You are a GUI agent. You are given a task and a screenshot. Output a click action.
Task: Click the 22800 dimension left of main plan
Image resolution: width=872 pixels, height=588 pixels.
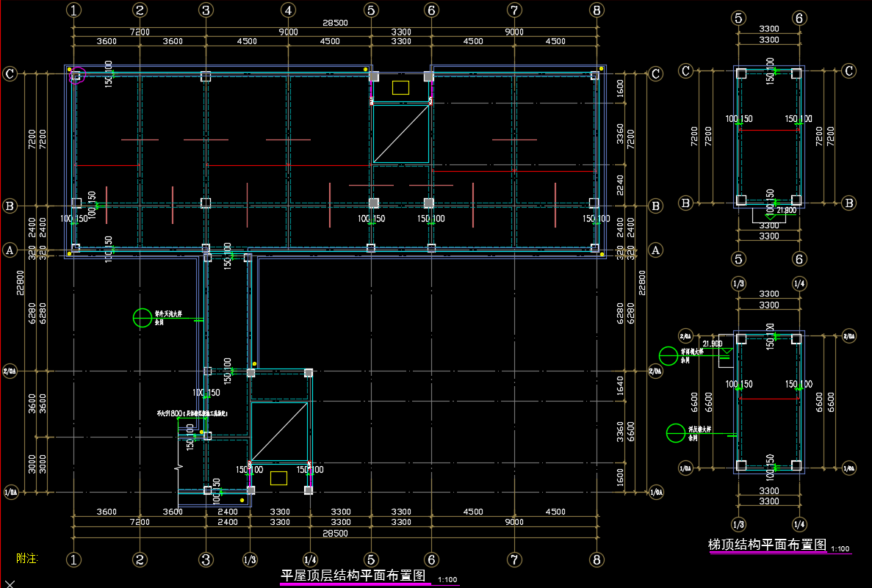click(21, 283)
